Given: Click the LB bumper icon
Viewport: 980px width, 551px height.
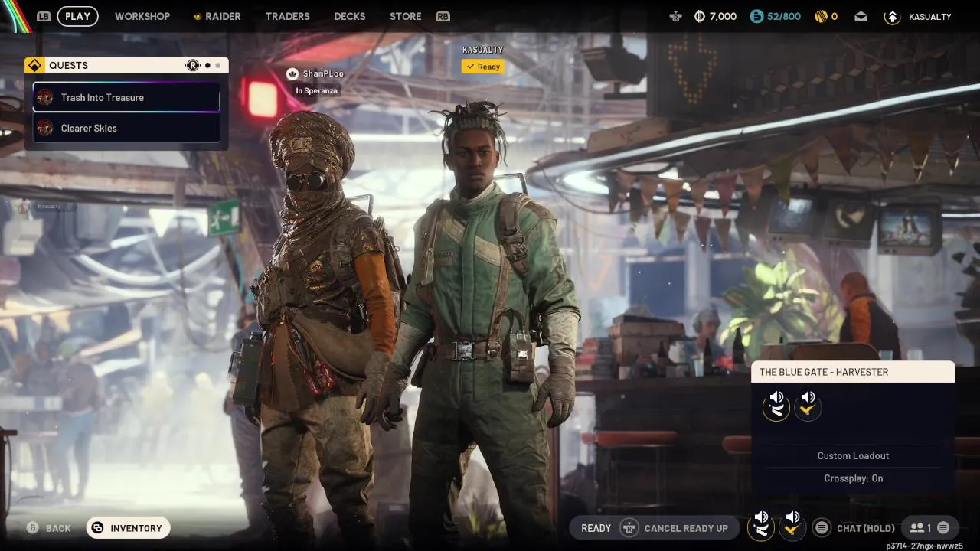Looking at the screenshot, I should click(x=44, y=16).
